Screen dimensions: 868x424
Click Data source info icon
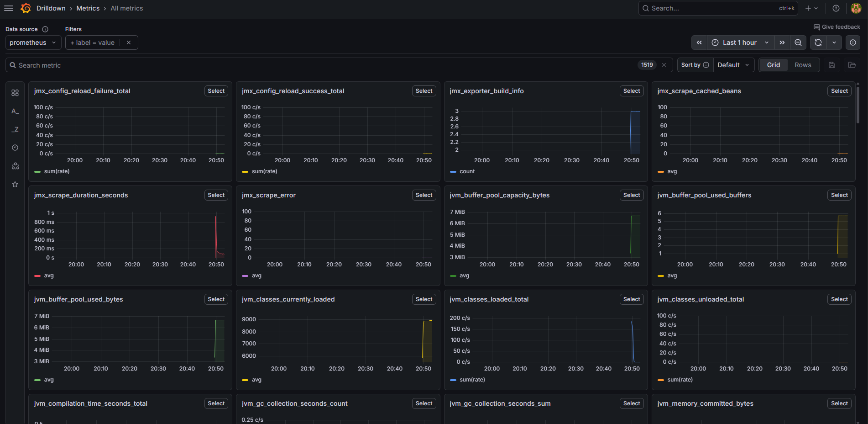(x=45, y=29)
